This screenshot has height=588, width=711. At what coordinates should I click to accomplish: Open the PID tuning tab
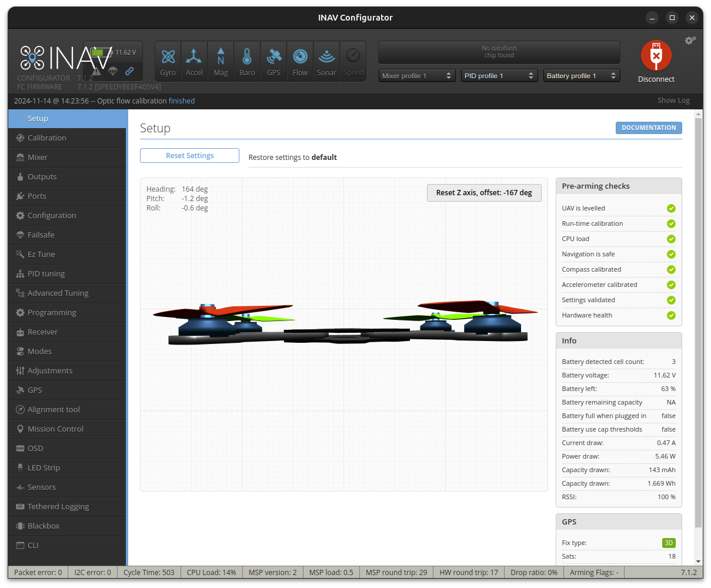(67, 273)
